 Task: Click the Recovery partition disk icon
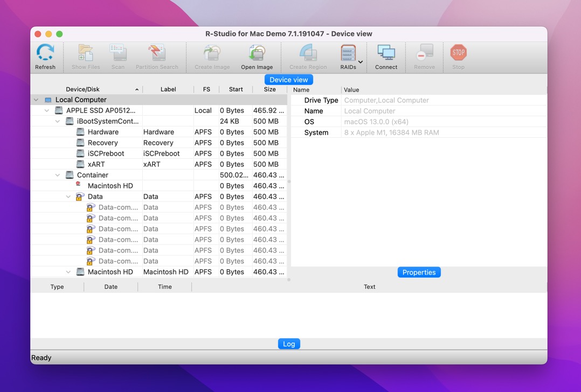(x=80, y=143)
